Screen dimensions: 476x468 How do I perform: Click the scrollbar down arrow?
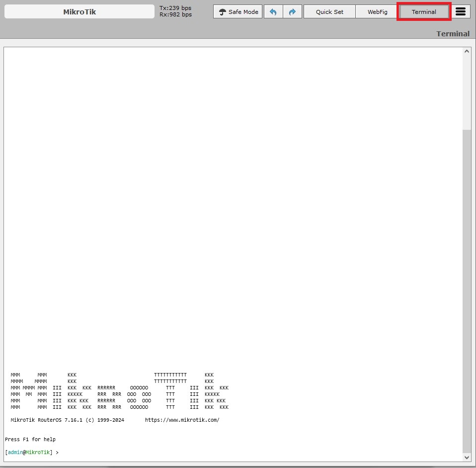[467, 457]
